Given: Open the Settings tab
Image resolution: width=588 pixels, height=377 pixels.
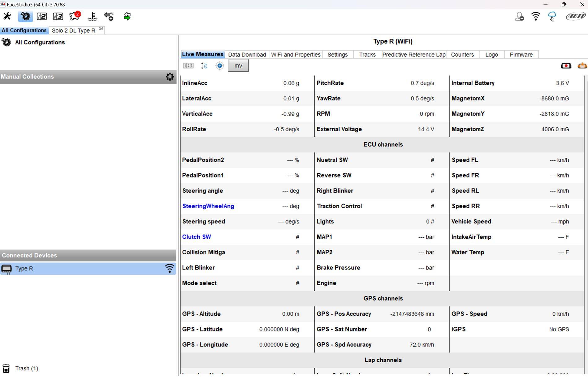Looking at the screenshot, I should (x=338, y=55).
